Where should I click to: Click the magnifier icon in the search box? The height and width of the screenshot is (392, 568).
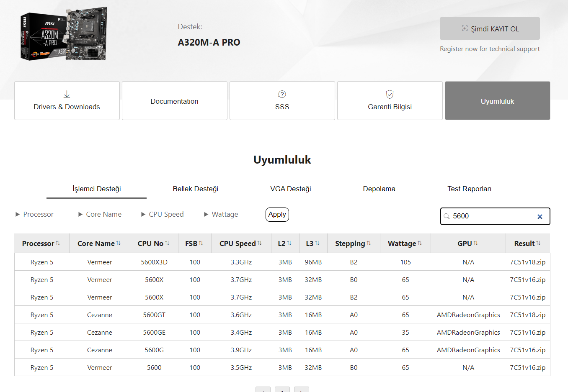coord(447,216)
